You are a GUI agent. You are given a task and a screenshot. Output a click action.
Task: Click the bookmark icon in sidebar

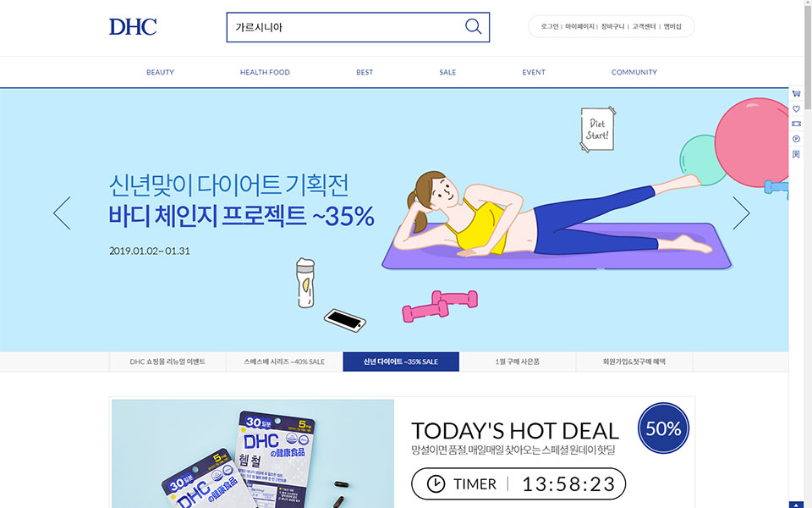[797, 154]
